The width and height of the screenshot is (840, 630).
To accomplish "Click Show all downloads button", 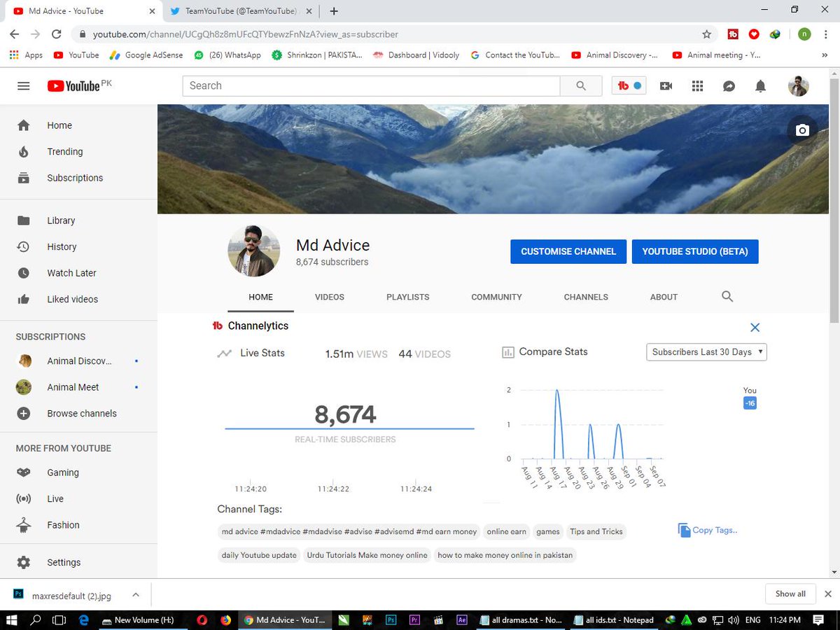I will [x=790, y=594].
